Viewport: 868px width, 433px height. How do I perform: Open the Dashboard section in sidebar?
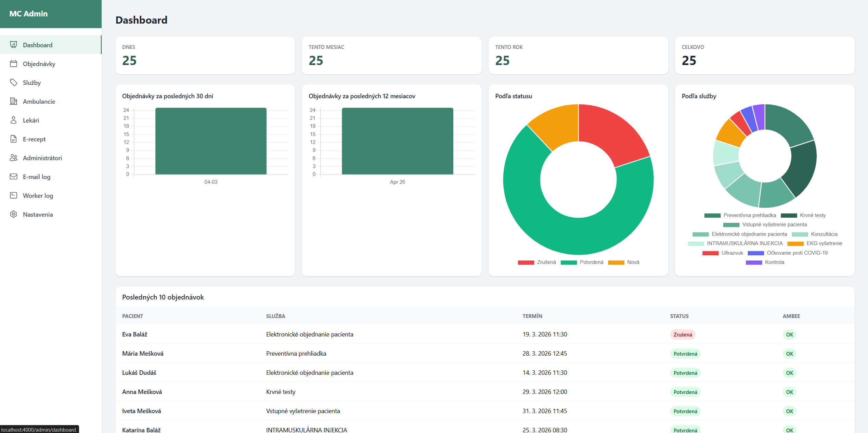(x=38, y=44)
